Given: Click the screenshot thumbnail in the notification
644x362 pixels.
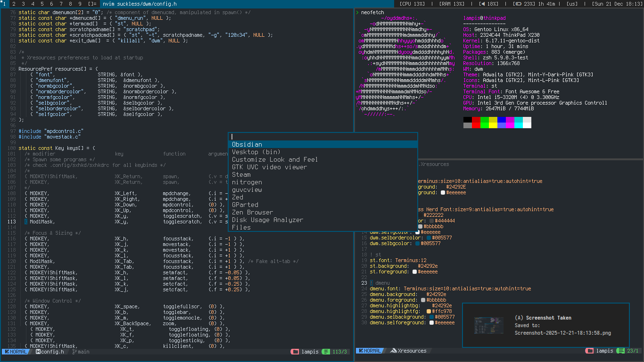Looking at the screenshot, I should 489,325.
